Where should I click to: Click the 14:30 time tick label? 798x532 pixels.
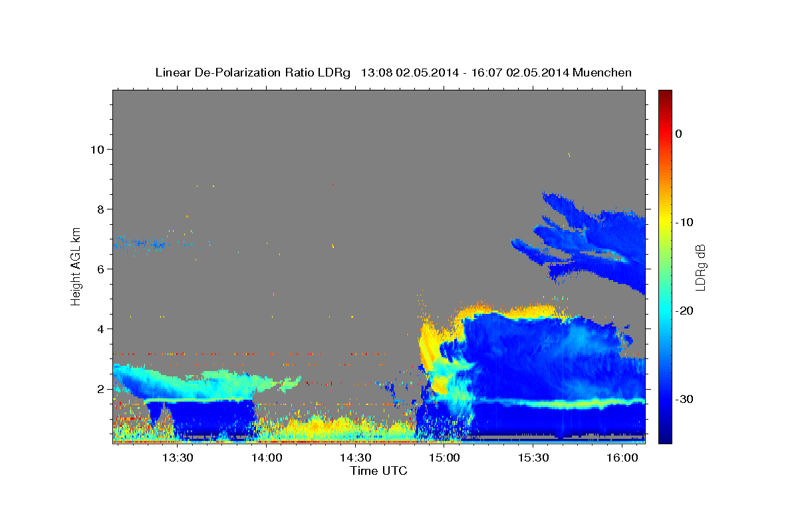click(356, 458)
